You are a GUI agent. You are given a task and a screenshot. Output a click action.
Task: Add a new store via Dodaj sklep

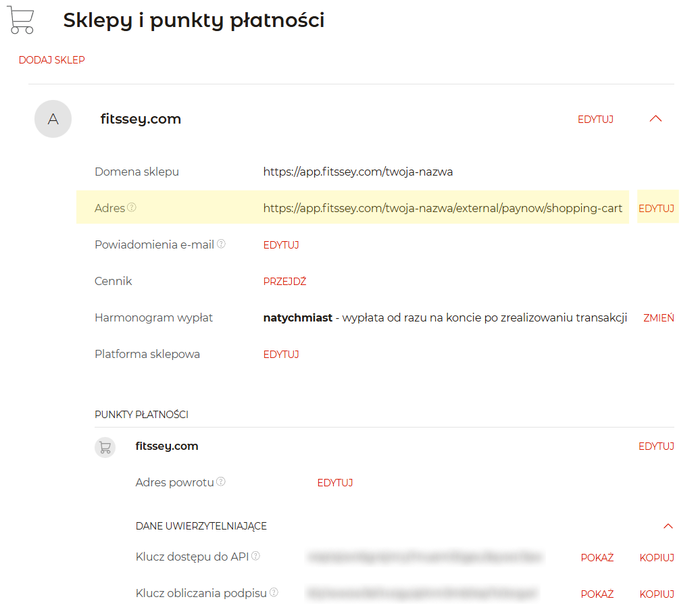click(52, 60)
